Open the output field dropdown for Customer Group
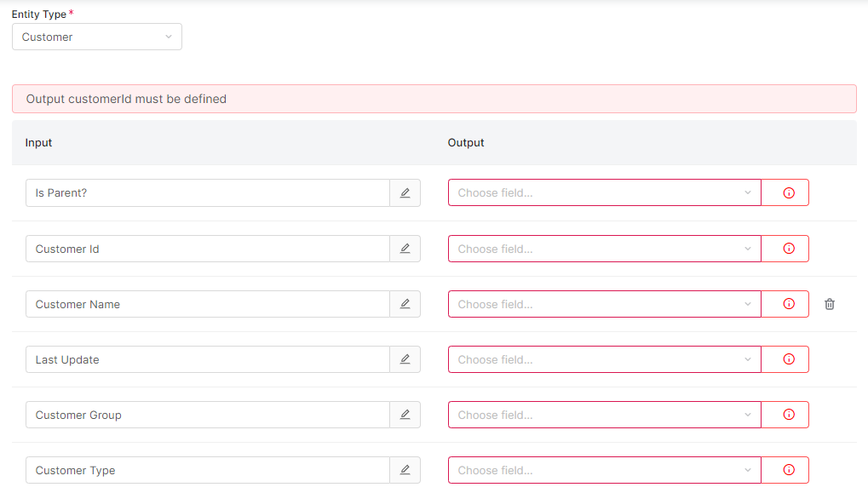 coord(604,415)
